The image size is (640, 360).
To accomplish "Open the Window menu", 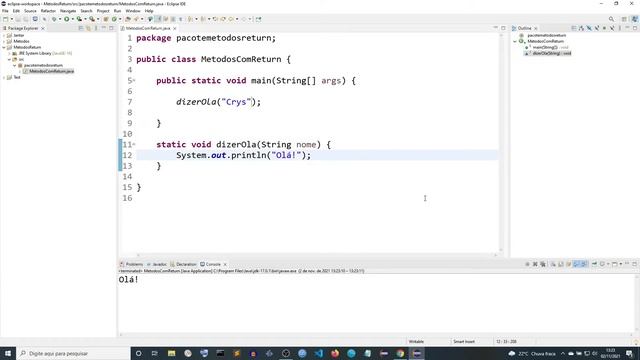I will 133,11.
